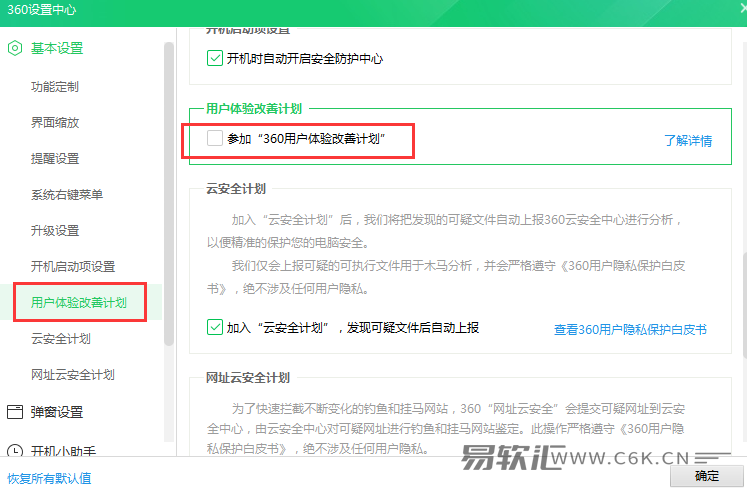Open 升级设置 sidebar item
Viewport: 747px width, 491px height.
55,230
